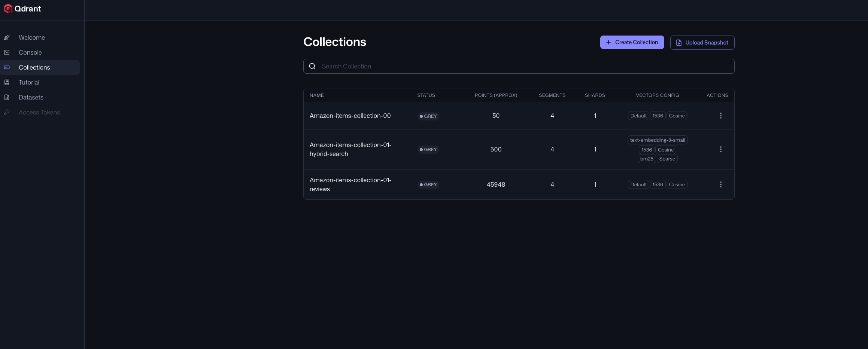Click the search magnifier icon
The height and width of the screenshot is (349, 868).
312,66
